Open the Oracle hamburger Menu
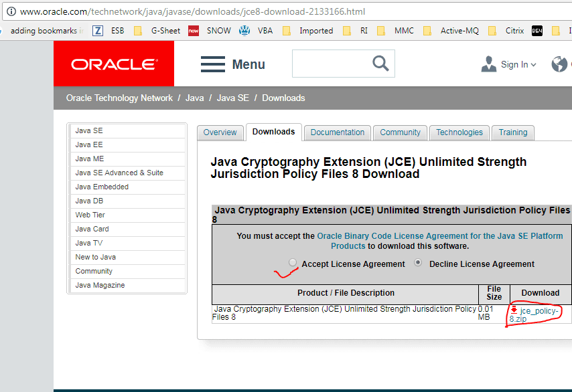 (x=212, y=64)
